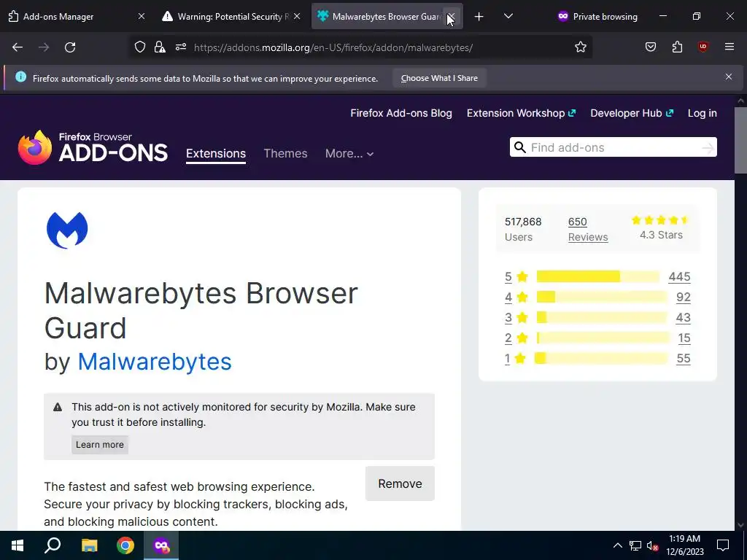The width and height of the screenshot is (747, 560).
Task: Close the Malwarebytes Browser Guard tab
Action: [451, 17]
